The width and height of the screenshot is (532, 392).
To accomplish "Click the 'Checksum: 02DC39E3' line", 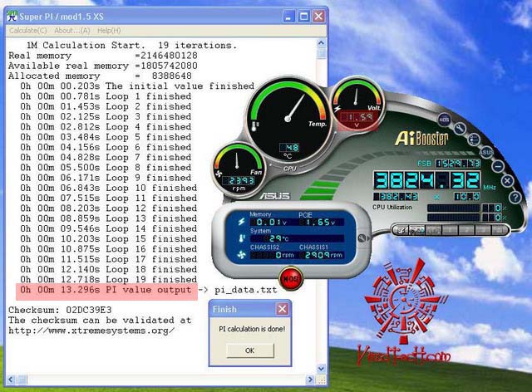I will click(60, 310).
